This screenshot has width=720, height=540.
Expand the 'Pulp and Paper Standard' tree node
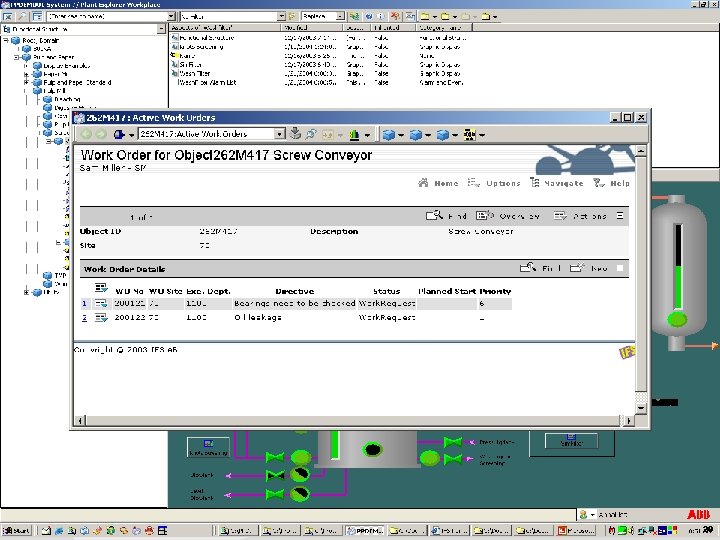[x=27, y=83]
